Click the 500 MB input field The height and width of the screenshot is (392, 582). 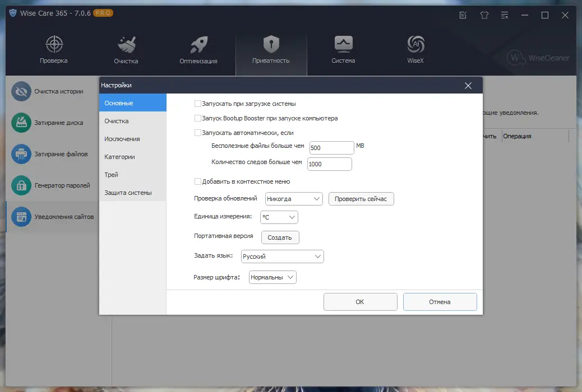[x=331, y=147]
